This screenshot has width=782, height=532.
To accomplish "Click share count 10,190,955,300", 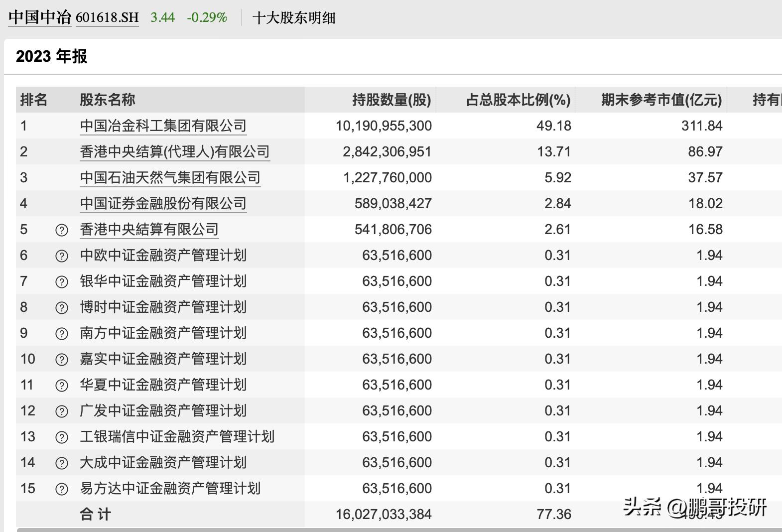I will click(384, 126).
